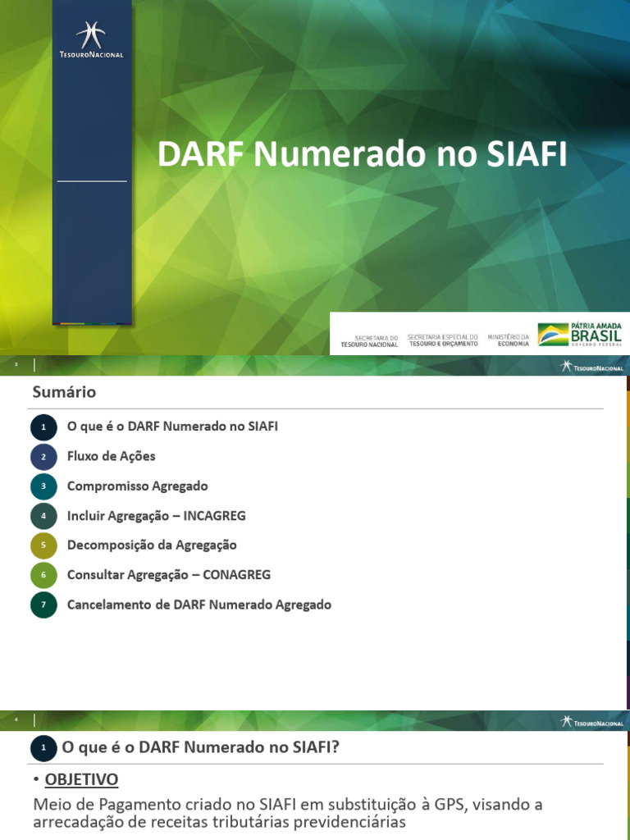The image size is (630, 840).
Task: Click 'Incluir Agregação – INCAGREG' summary item
Action: [x=157, y=516]
